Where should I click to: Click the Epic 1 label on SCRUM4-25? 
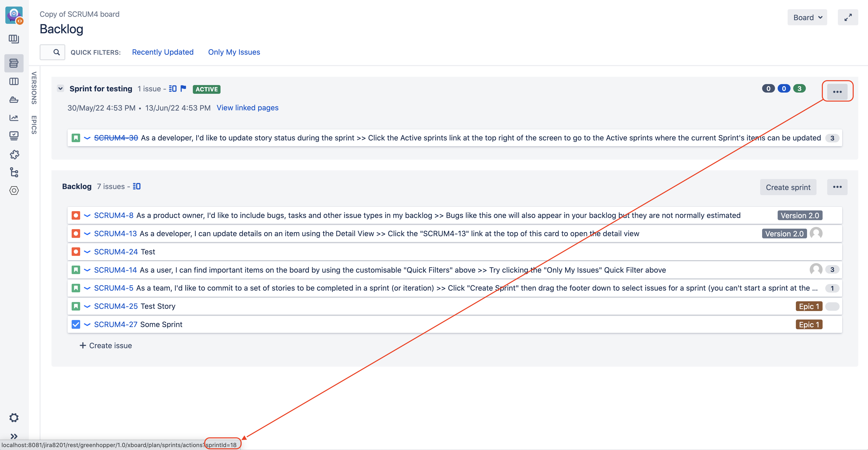(x=809, y=306)
